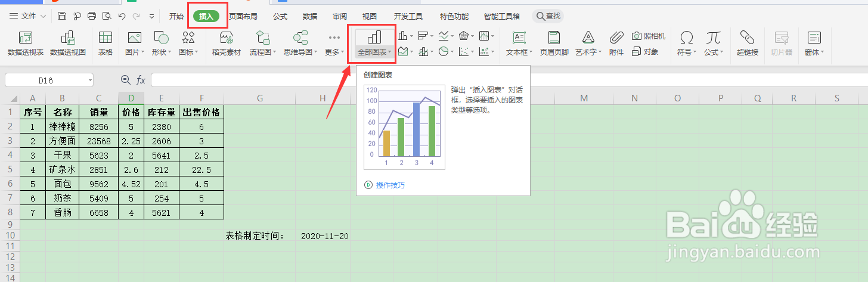Image resolution: width=868 pixels, height=282 pixels.
Task: Open 稻壳素材 material library
Action: [227, 44]
